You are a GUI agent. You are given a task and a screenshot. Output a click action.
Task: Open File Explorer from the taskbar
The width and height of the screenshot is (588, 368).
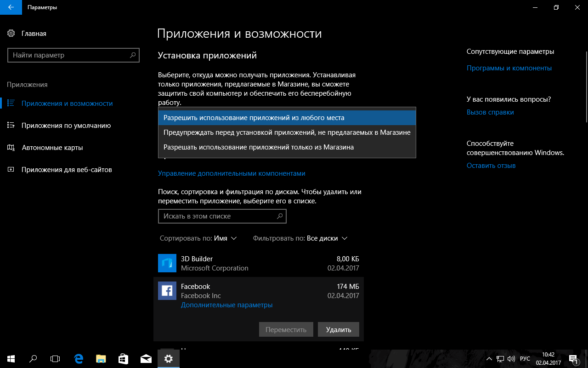click(x=101, y=359)
